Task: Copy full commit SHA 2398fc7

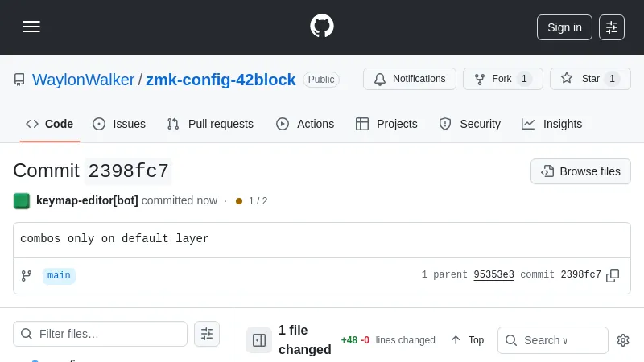Action: (x=613, y=275)
